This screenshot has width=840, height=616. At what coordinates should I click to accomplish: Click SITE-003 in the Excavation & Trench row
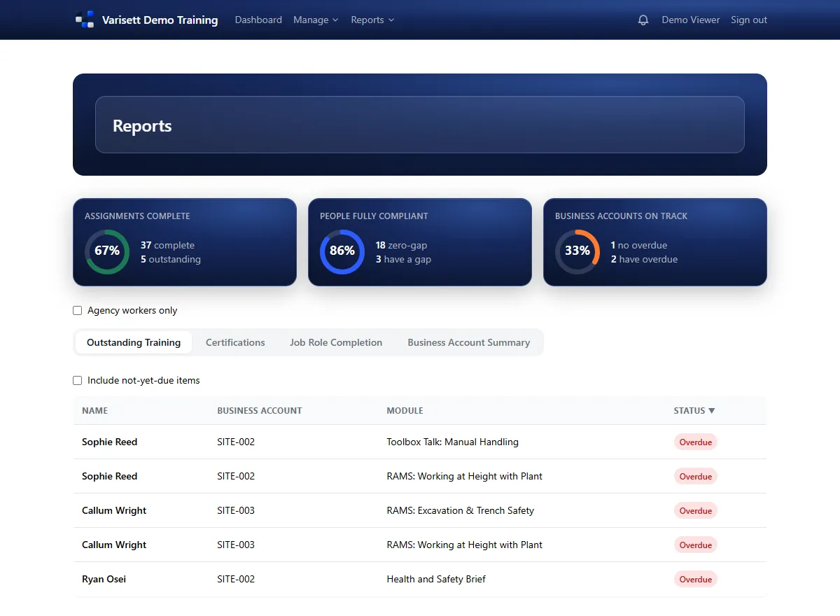236,510
